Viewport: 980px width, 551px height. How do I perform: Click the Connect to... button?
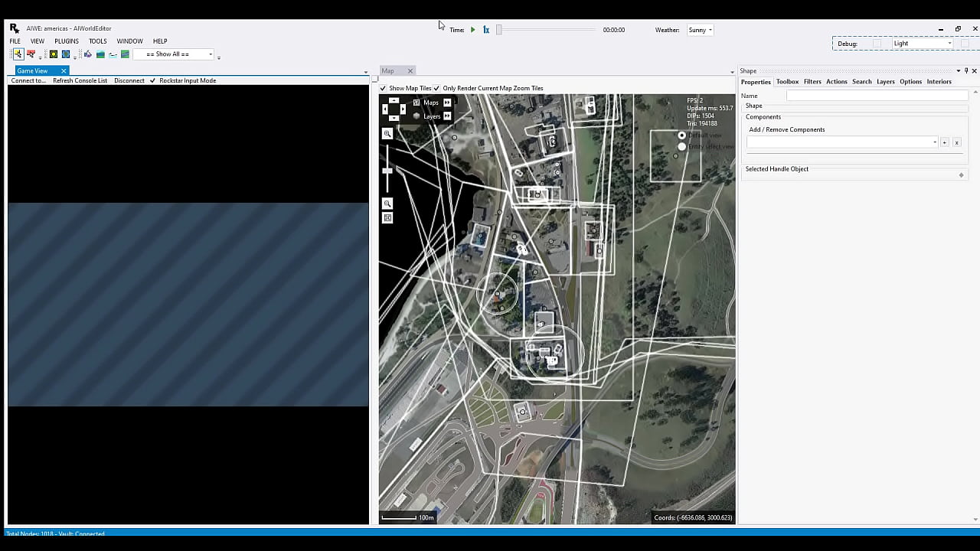[28, 80]
